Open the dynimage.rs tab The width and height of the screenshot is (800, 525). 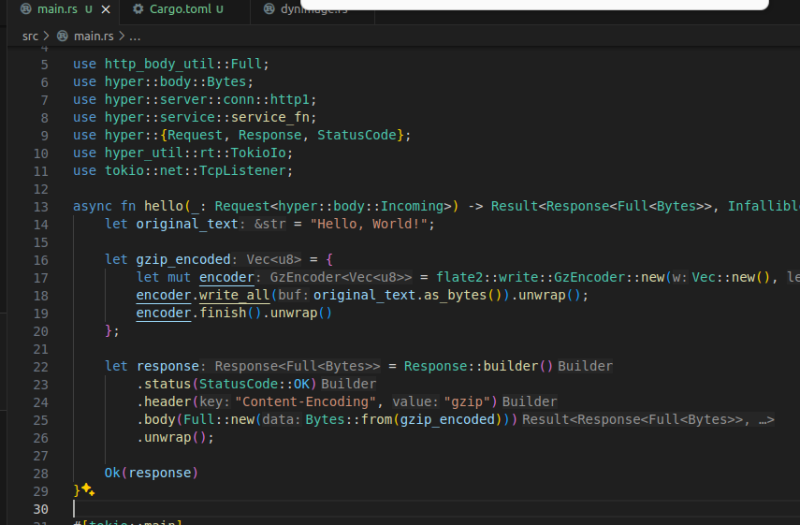click(315, 9)
